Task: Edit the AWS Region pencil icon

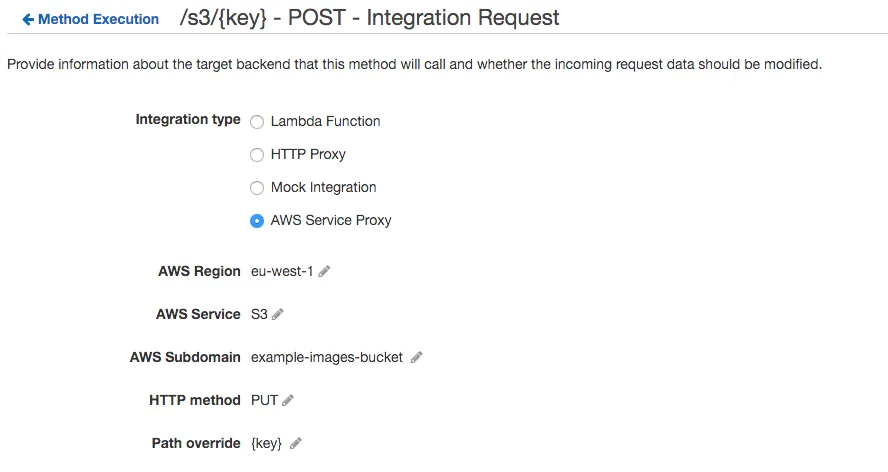Action: pos(324,271)
